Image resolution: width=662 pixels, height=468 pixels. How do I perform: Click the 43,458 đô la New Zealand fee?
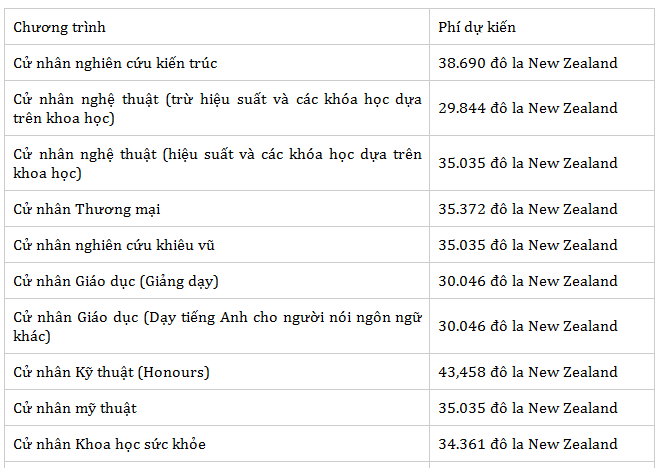[x=527, y=372]
